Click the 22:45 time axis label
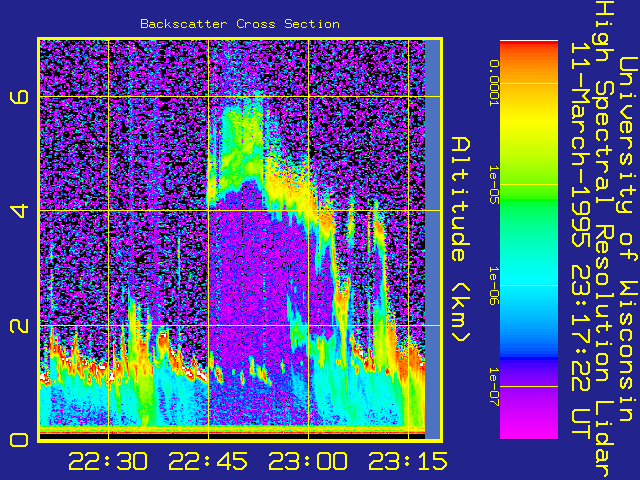The image size is (640, 480). [x=208, y=461]
